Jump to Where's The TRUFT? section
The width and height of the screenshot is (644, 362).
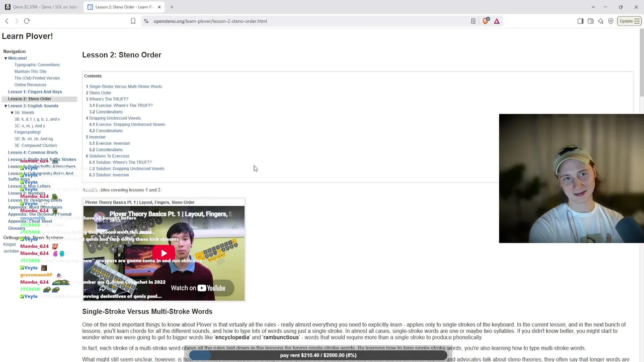pos(107,99)
